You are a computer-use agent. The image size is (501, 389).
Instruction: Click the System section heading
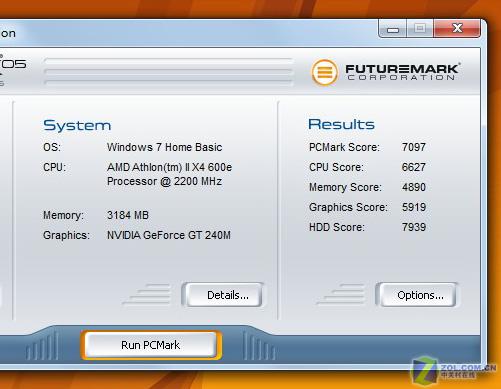pos(77,125)
